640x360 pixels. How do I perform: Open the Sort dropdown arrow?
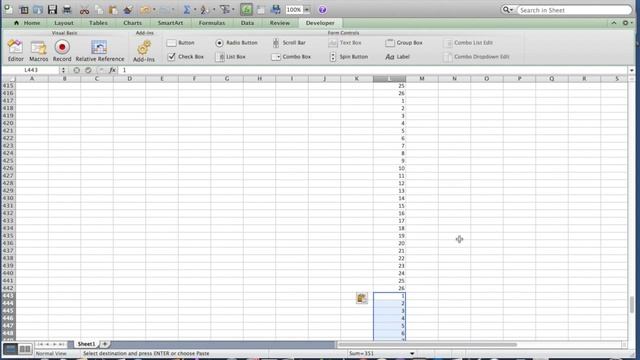click(x=214, y=10)
